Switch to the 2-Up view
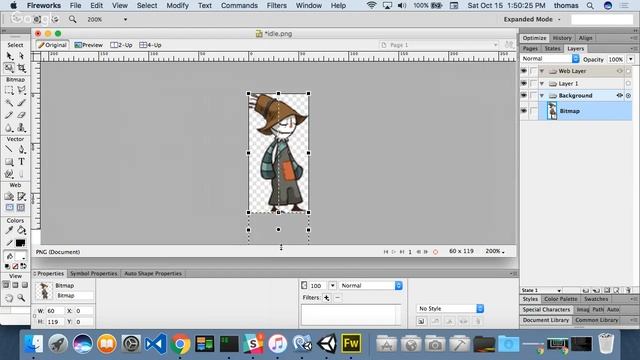Screen dimensions: 640x360 pos(122,45)
